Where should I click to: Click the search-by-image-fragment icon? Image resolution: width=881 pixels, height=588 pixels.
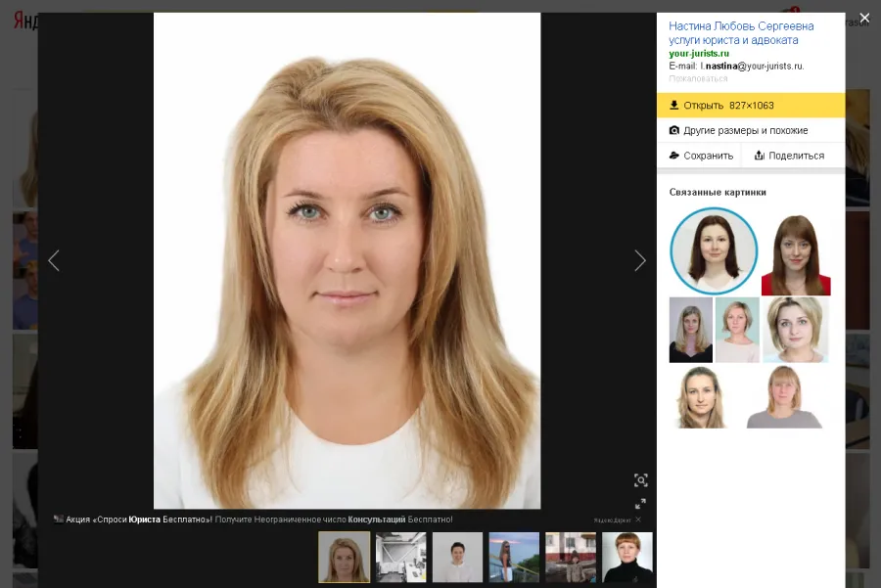[640, 480]
